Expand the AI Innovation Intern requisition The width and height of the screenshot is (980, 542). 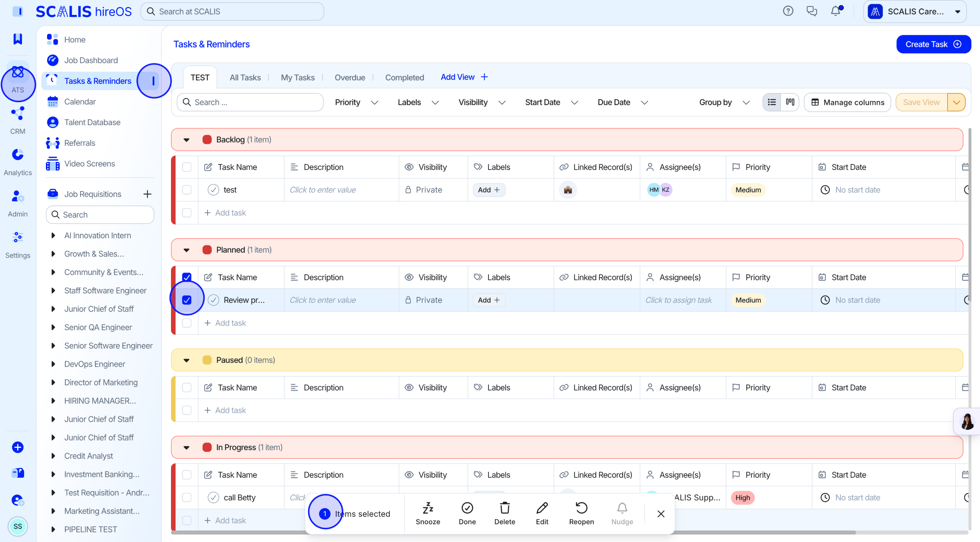click(x=53, y=235)
